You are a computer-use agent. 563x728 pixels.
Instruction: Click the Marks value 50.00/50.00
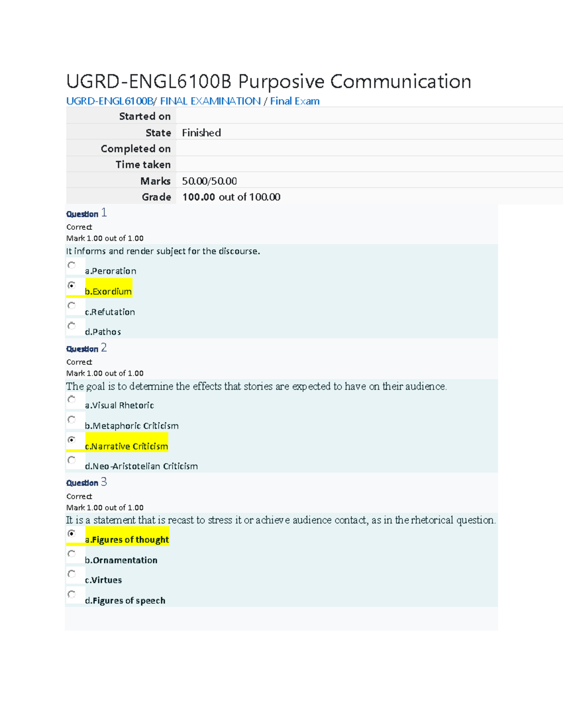click(209, 181)
